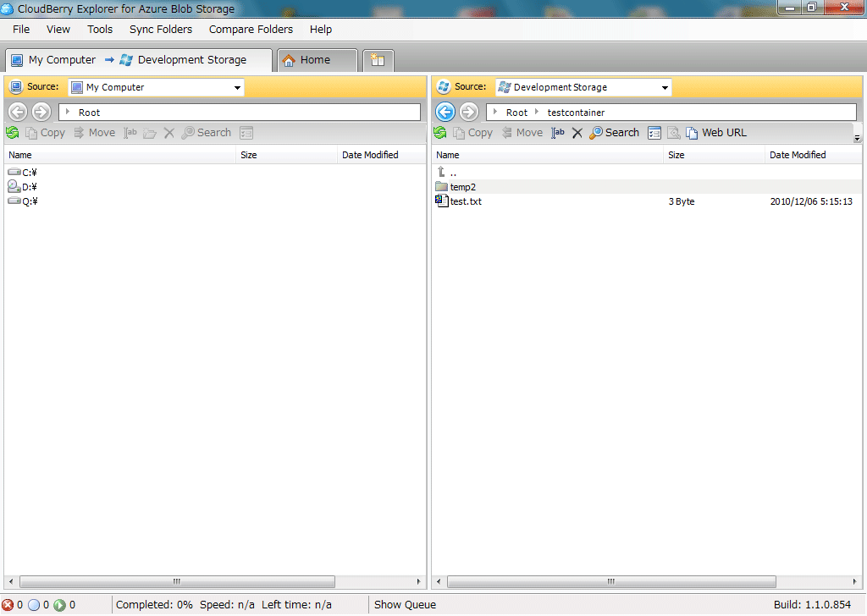
Task: Open the File menu
Action: point(21,30)
